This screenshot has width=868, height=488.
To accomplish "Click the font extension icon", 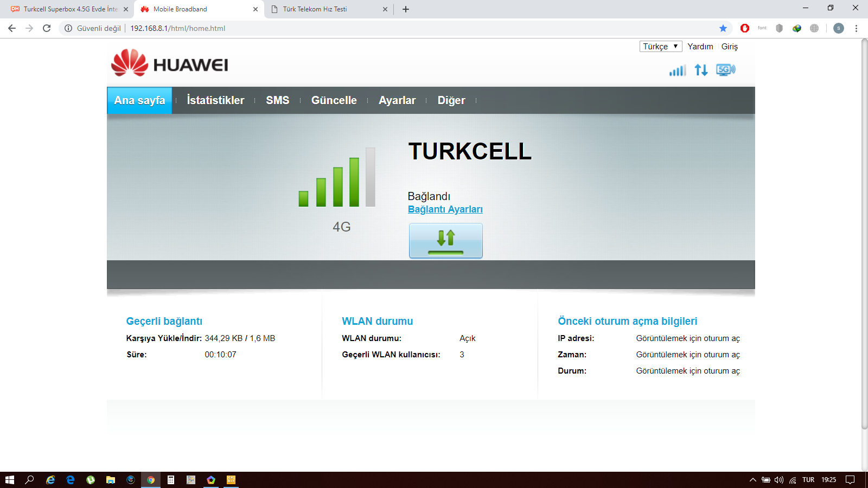I will (x=762, y=28).
